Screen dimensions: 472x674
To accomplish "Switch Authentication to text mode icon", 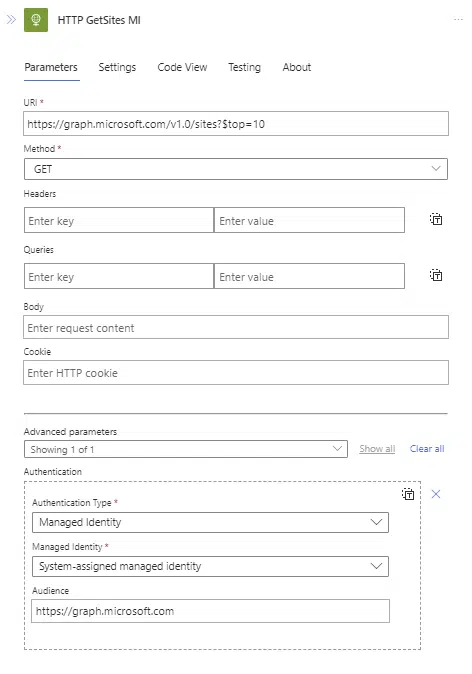I will click(x=408, y=494).
